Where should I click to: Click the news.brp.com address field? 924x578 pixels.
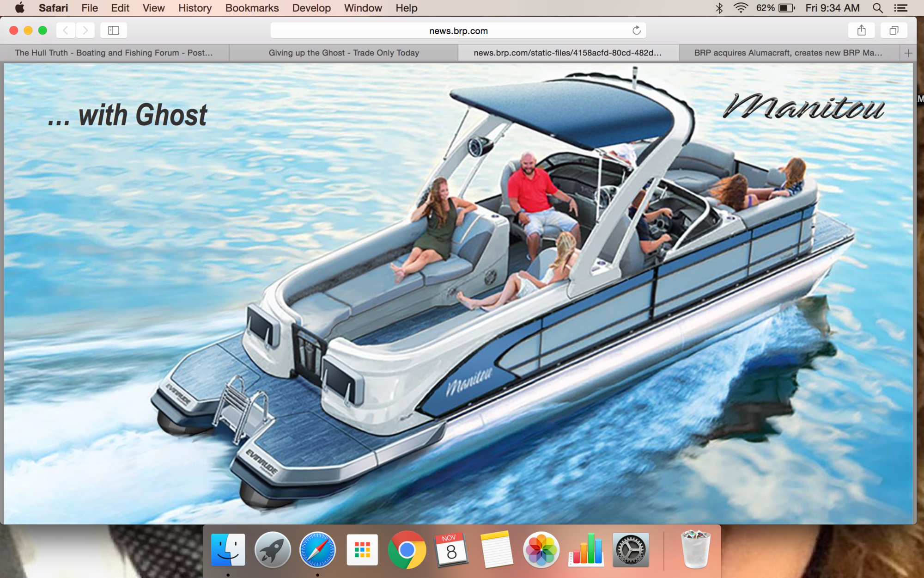point(458,31)
